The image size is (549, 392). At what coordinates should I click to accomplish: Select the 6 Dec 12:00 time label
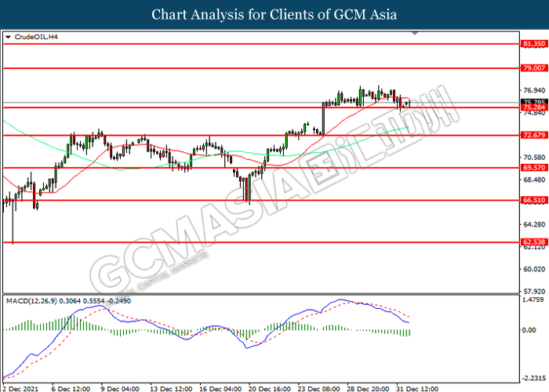pos(71,389)
